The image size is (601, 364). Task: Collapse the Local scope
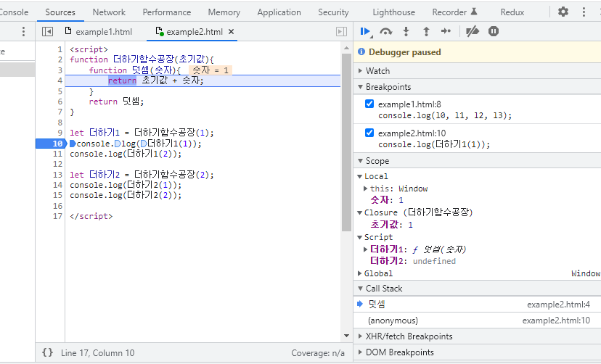click(x=359, y=176)
